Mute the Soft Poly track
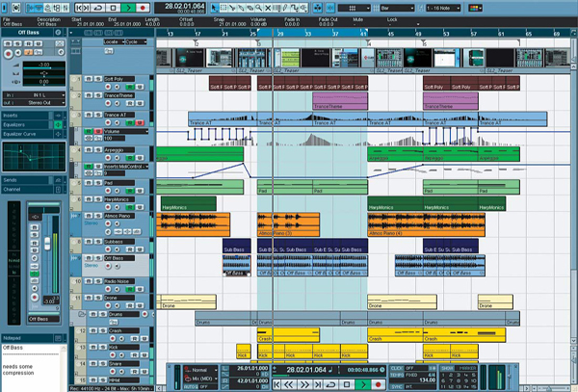 89,79
